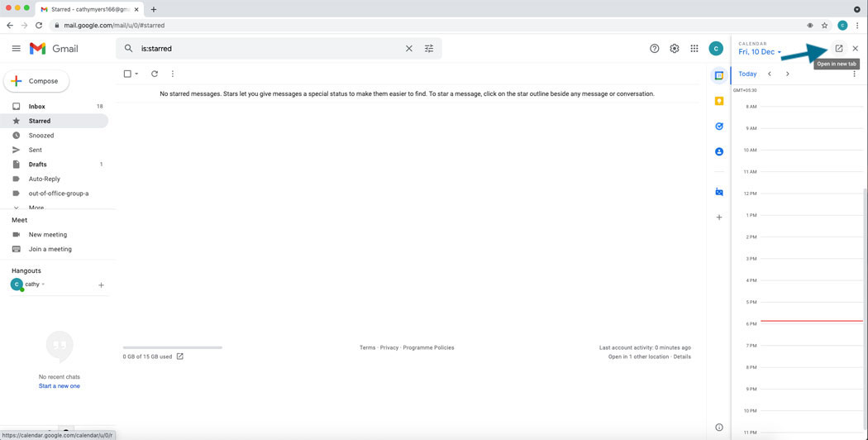Viewport: 868px width, 440px height.
Task: Click Start a new one chat link
Action: pyautogui.click(x=60, y=385)
